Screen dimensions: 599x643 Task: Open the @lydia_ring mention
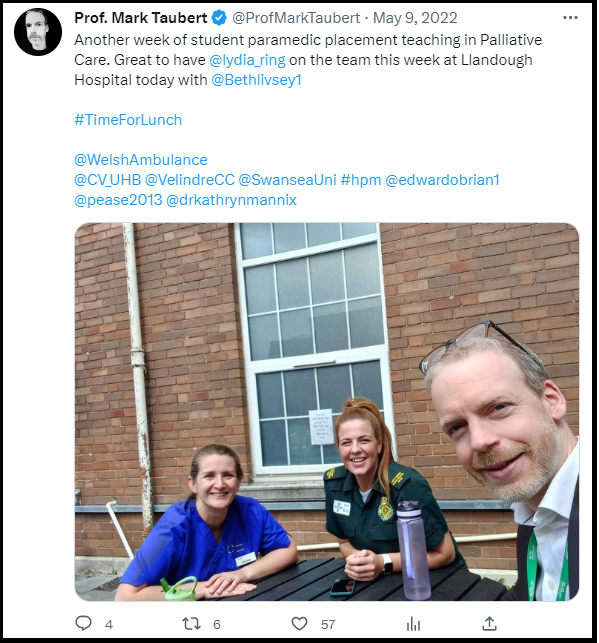pyautogui.click(x=247, y=60)
